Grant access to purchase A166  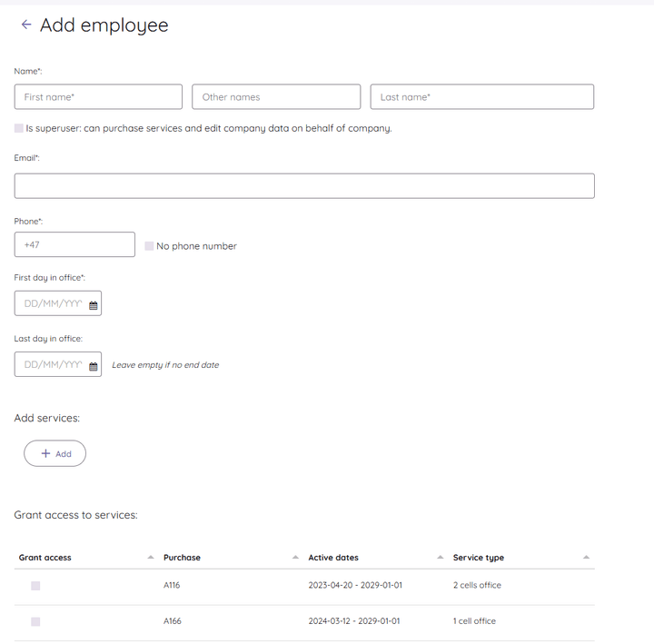[x=35, y=621]
